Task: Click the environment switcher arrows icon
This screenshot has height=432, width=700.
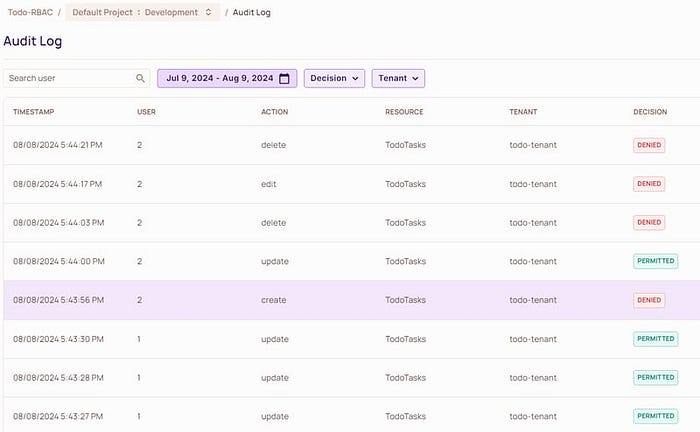Action: (x=208, y=12)
